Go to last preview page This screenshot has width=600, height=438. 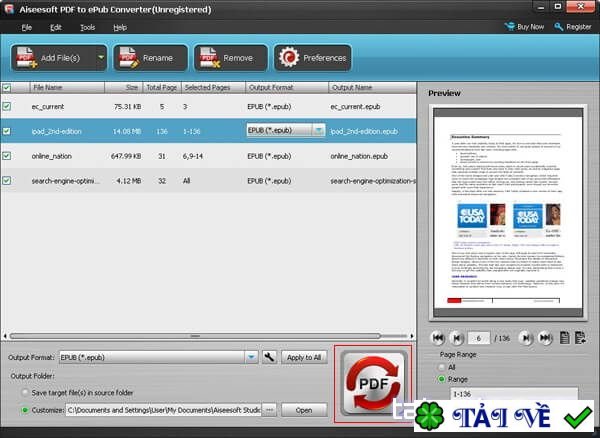pyautogui.click(x=545, y=338)
